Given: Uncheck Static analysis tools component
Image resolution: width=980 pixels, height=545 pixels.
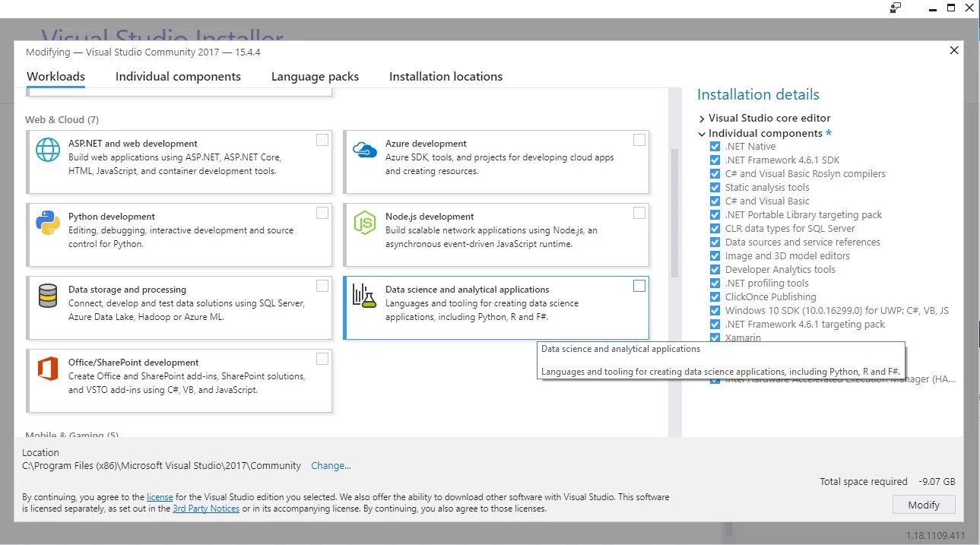Looking at the screenshot, I should (x=715, y=188).
